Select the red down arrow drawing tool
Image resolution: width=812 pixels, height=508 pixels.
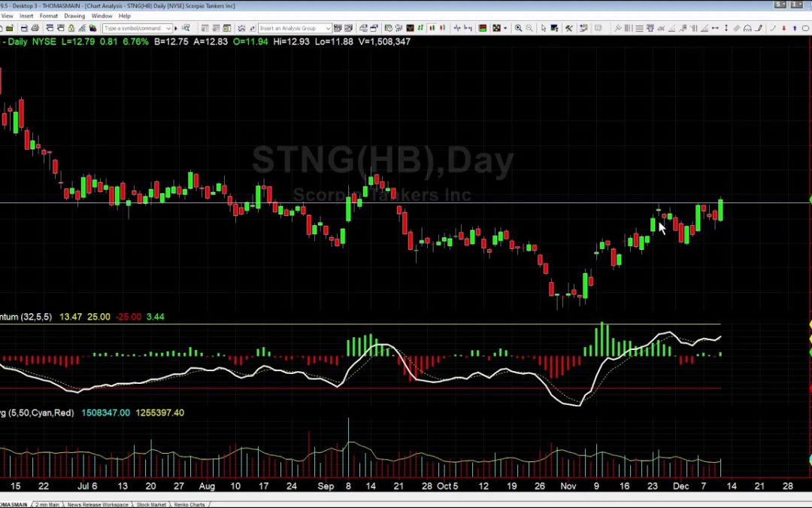pos(784,29)
